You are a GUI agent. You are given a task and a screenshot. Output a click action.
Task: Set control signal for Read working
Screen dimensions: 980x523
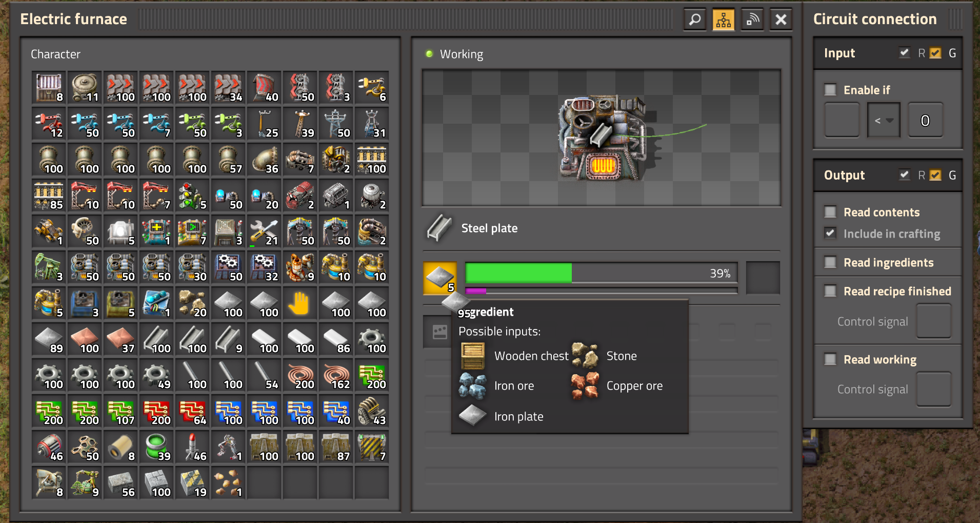coord(934,389)
